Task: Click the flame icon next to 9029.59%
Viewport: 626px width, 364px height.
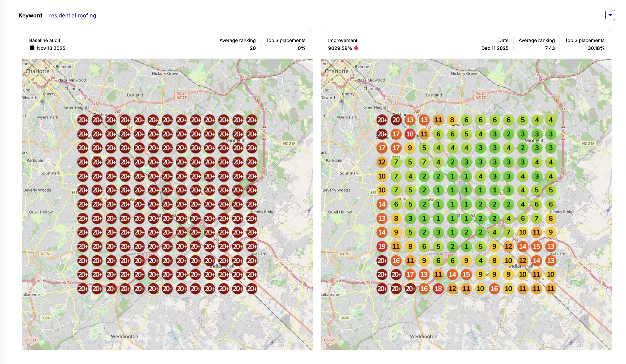Action: (356, 48)
